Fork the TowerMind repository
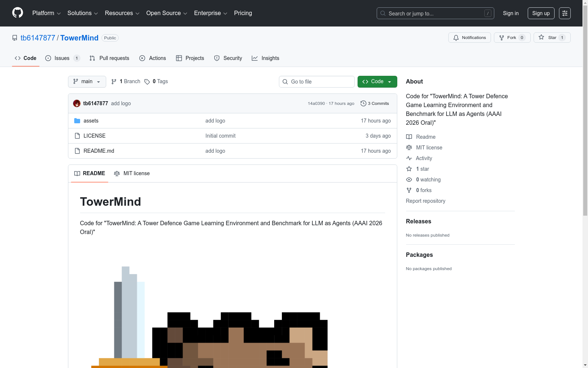 click(512, 38)
